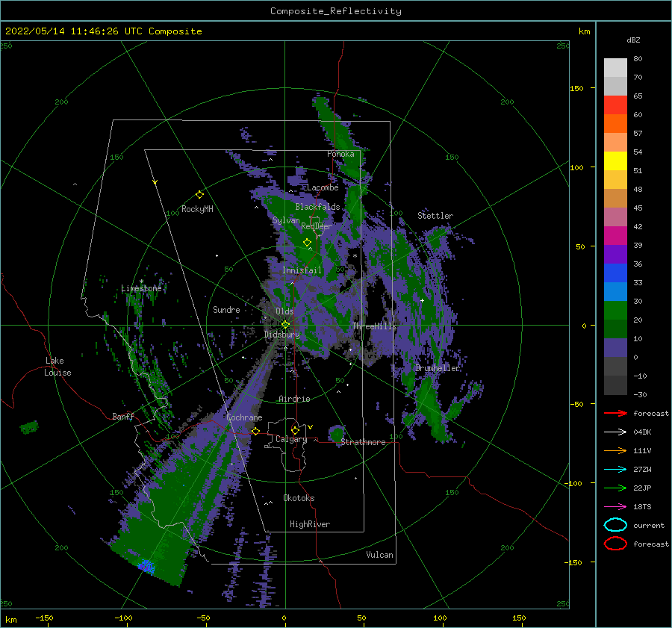Viewport: 672px width, 628px height.
Task: Click the 'dBZ' legend heading
Action: pyautogui.click(x=633, y=40)
